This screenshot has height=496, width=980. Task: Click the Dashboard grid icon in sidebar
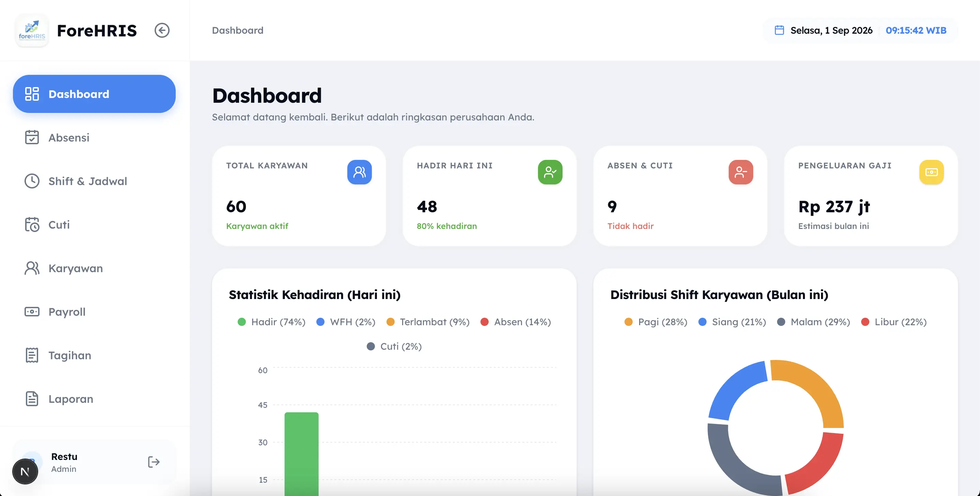[32, 94]
